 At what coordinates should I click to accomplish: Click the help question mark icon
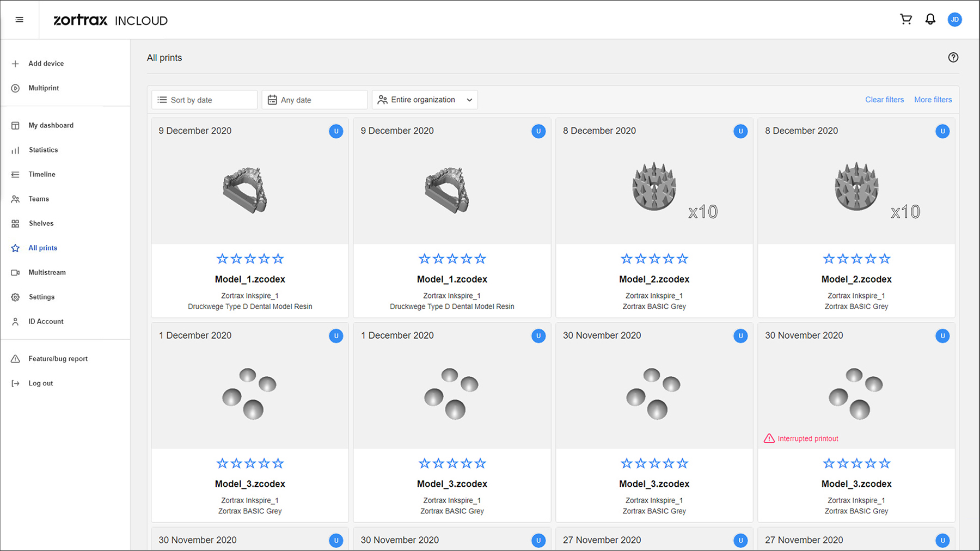click(x=953, y=58)
